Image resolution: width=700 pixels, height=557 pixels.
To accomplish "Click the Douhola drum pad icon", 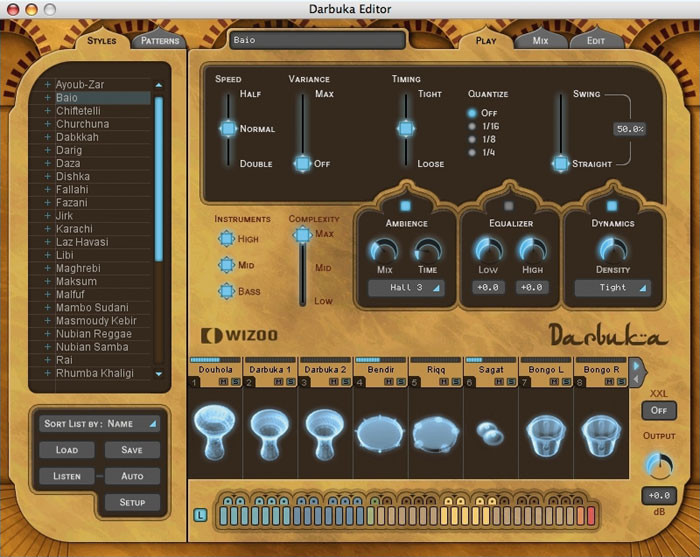I will (215, 432).
